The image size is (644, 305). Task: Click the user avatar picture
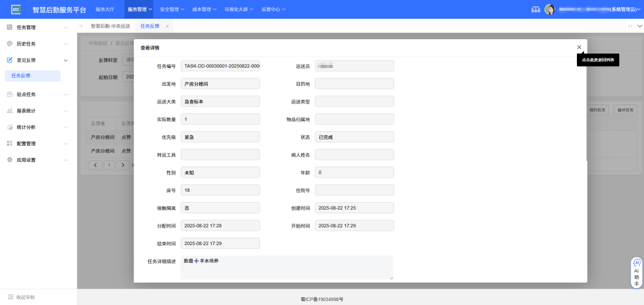click(549, 10)
